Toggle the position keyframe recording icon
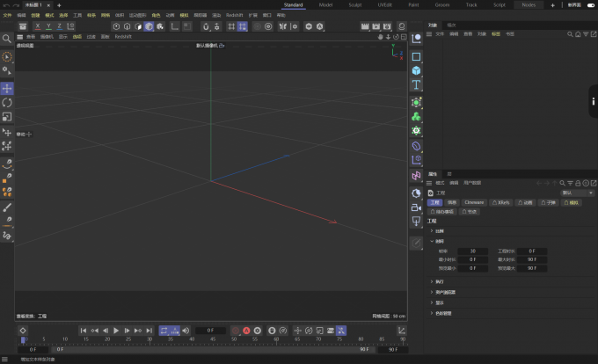 [298, 331]
